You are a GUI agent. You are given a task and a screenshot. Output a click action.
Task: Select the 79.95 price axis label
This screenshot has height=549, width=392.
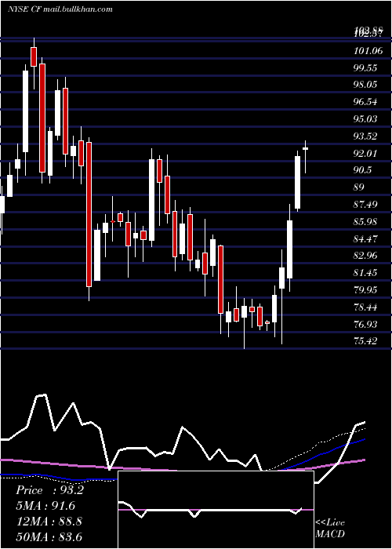(365, 290)
